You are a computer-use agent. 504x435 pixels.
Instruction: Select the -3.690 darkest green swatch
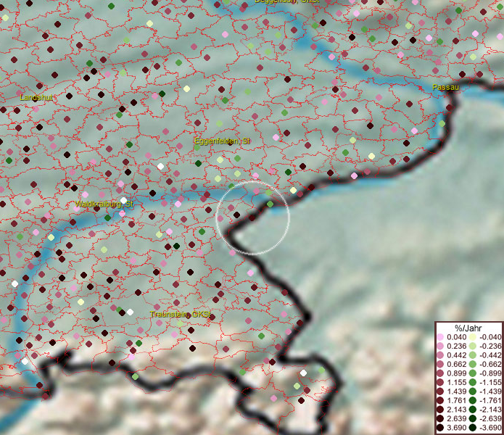pos(473,428)
